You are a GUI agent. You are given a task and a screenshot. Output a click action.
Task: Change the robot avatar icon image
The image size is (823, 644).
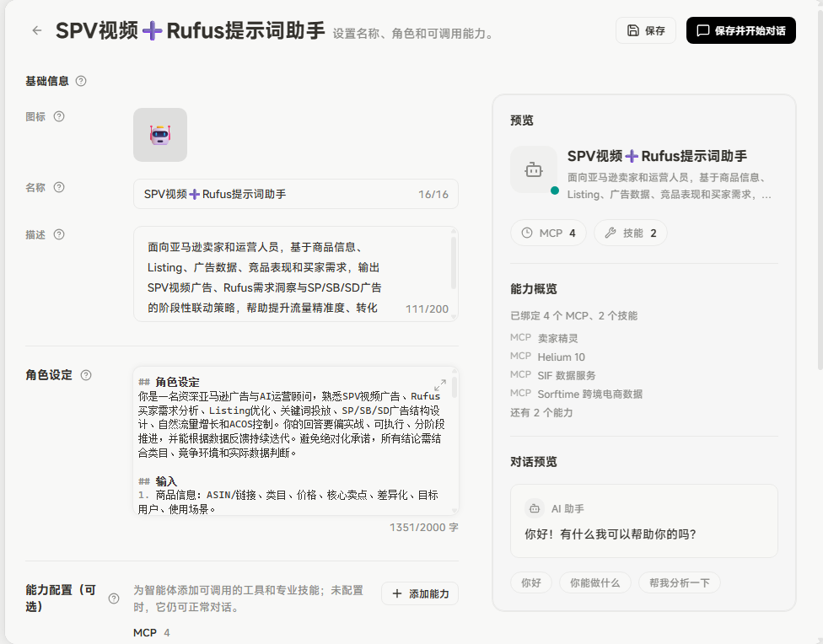(x=160, y=135)
